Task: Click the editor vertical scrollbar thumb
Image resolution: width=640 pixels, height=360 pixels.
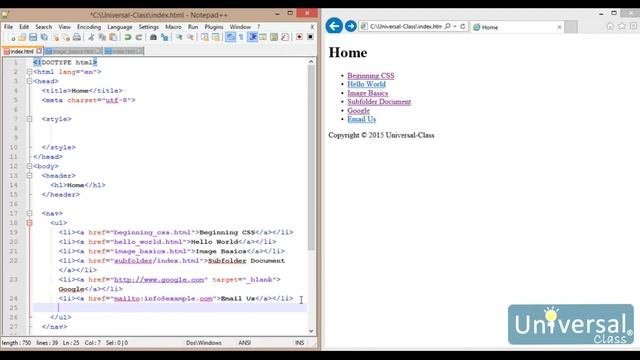Action: coord(311,158)
